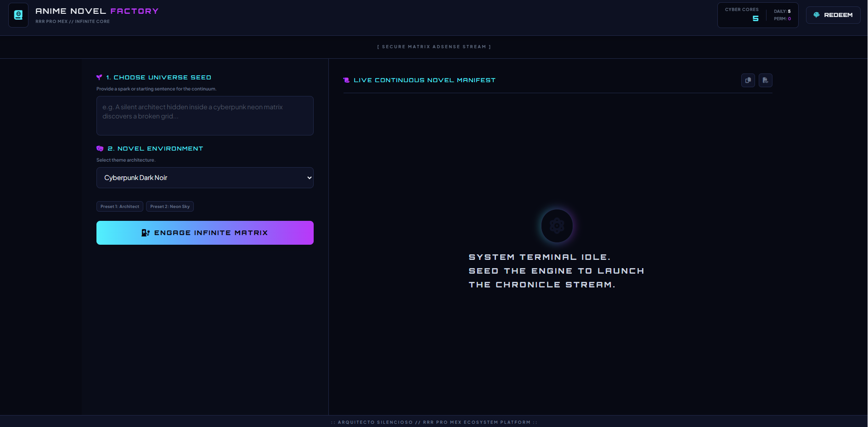Click the 'ANIME NOVEL FACTORY' title
The width and height of the screenshot is (868, 427).
(97, 11)
